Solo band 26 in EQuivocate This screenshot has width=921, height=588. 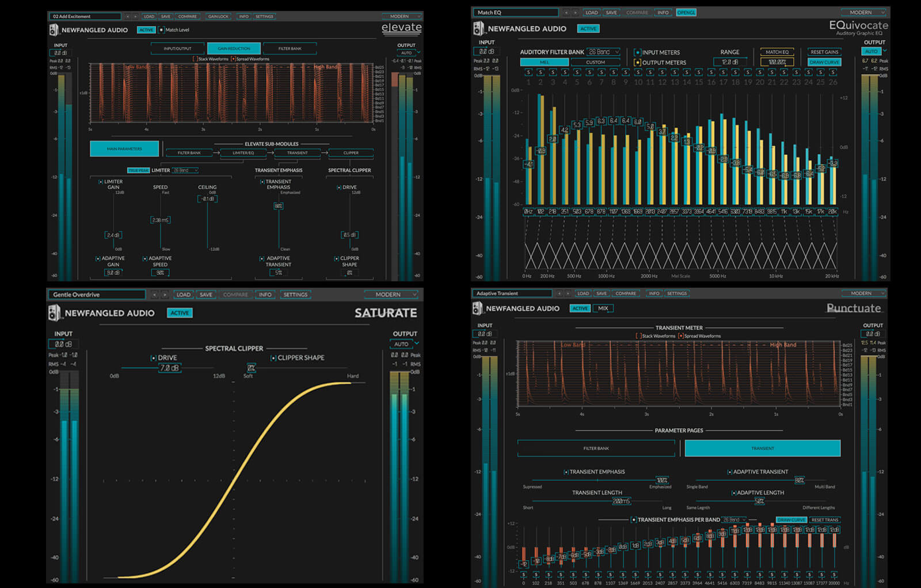833,72
